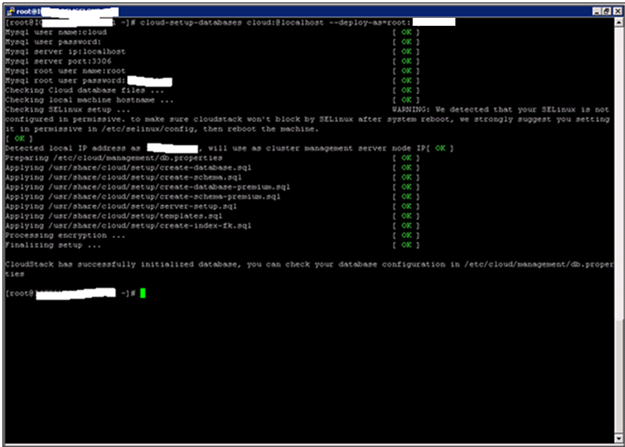Click 'Mysql user password:' line
The image size is (625, 447).
click(x=53, y=42)
